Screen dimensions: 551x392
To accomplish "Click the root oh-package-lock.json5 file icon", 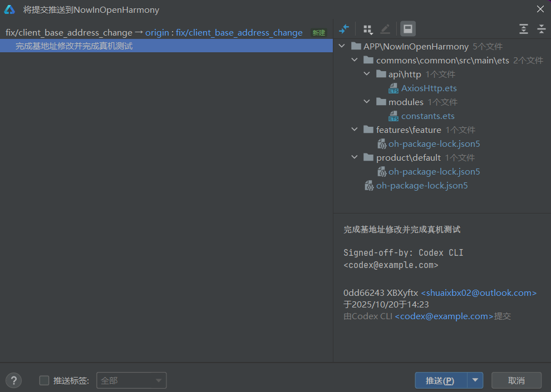I will (x=368, y=186).
